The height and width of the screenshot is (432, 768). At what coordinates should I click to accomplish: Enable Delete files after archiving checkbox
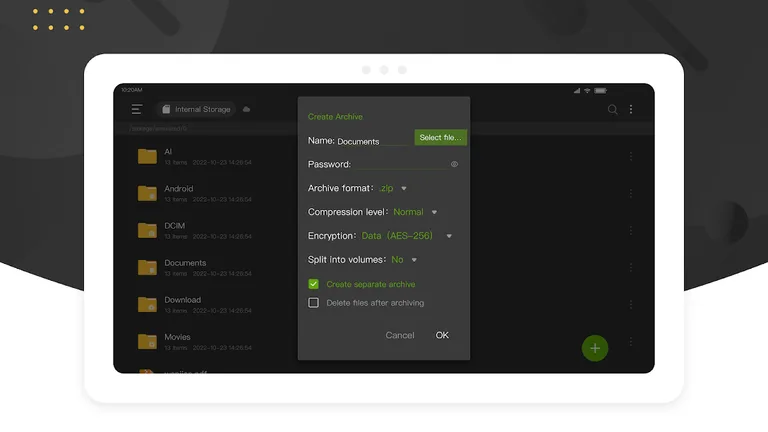pyautogui.click(x=313, y=303)
